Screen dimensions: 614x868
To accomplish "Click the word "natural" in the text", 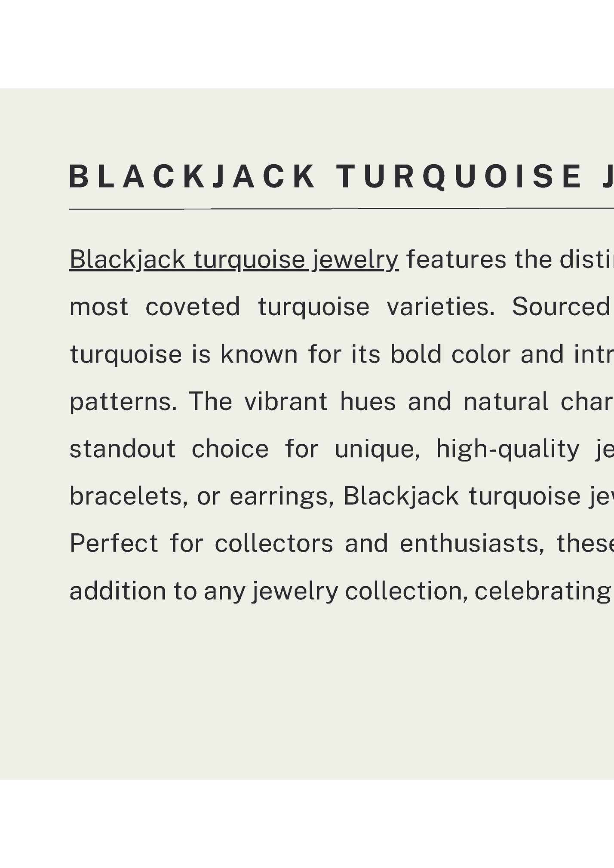I will point(506,401).
